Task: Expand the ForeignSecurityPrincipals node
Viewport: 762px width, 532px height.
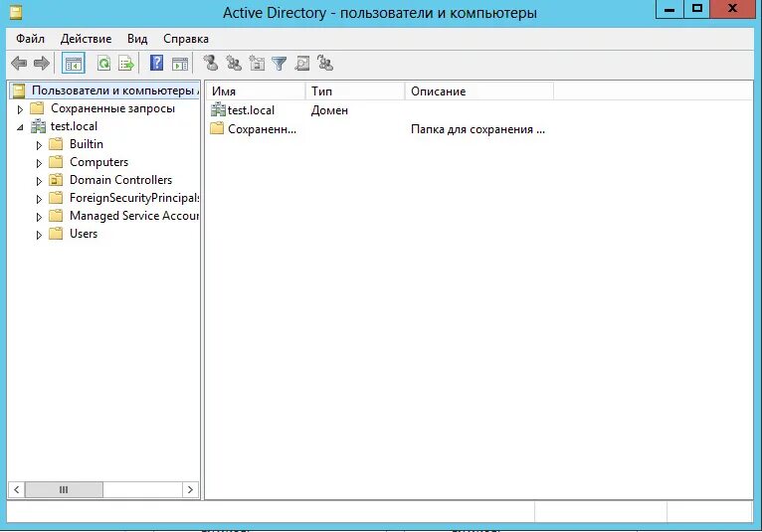Action: [x=39, y=199]
